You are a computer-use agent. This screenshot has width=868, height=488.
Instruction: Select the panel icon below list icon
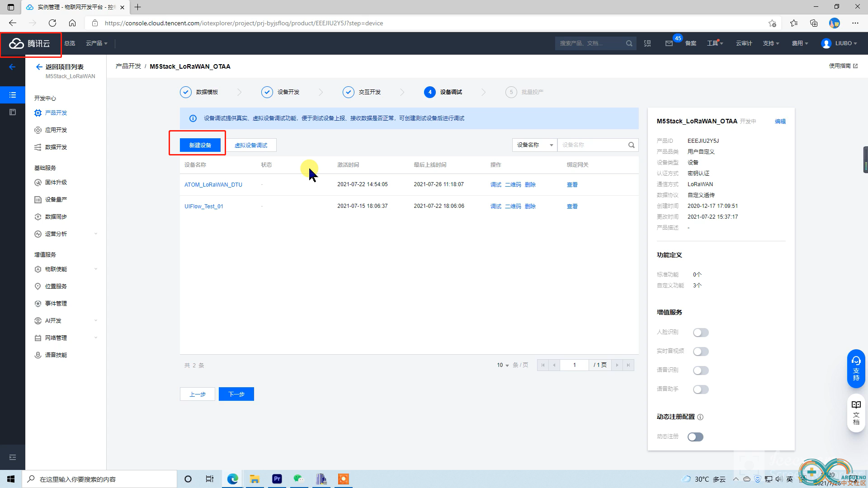point(13,112)
